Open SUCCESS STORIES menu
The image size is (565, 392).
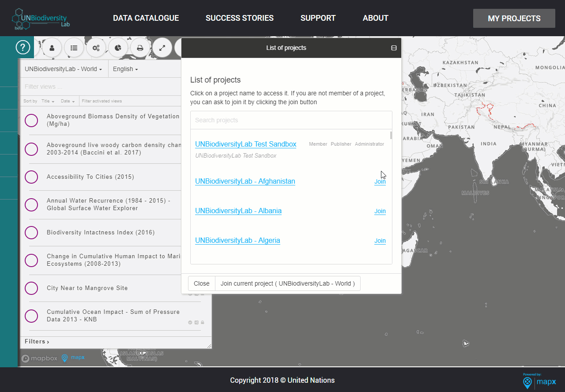(240, 18)
